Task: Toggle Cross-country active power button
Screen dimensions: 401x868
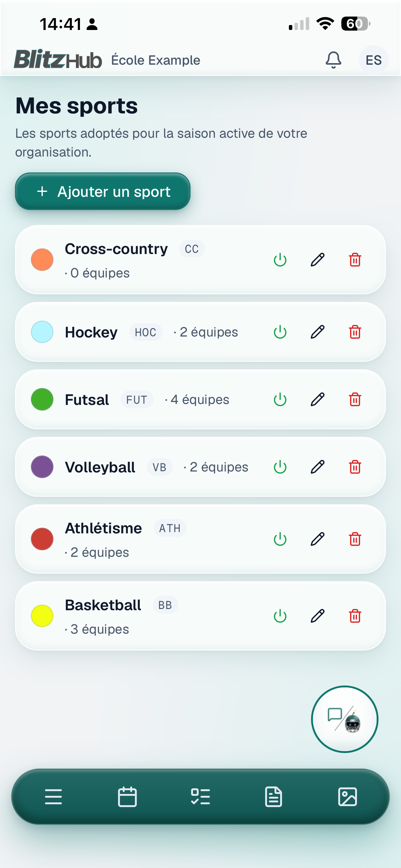Action: pyautogui.click(x=280, y=260)
